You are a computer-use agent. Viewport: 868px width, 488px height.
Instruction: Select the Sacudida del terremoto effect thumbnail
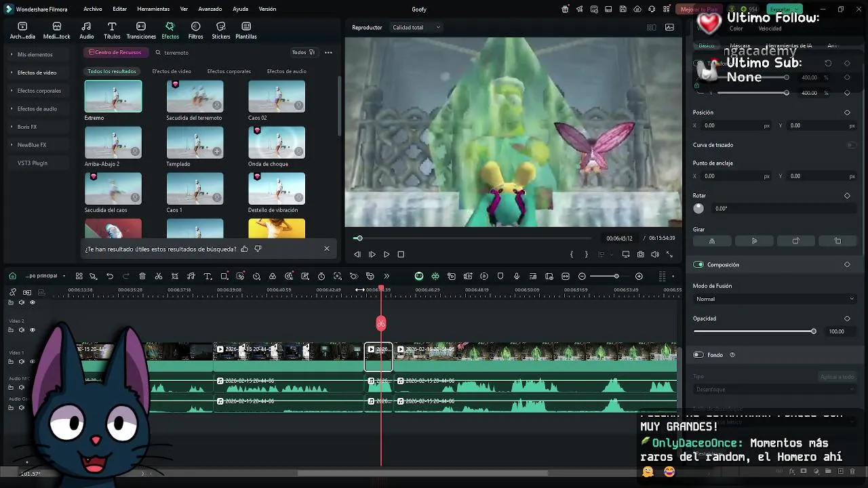coord(195,96)
